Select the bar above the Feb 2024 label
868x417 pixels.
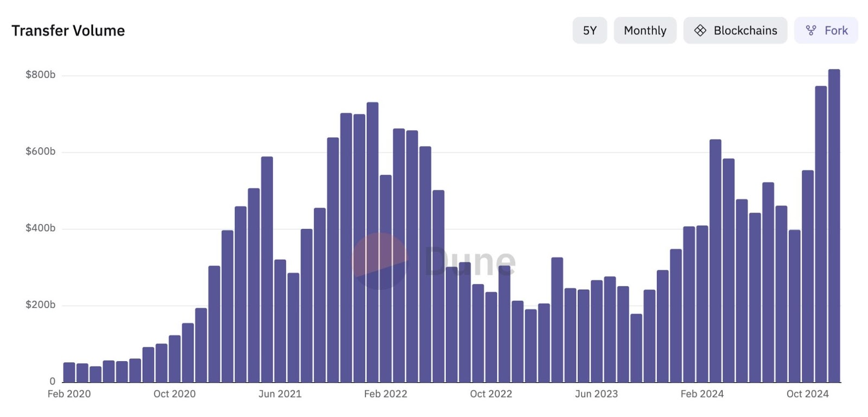coord(703,304)
